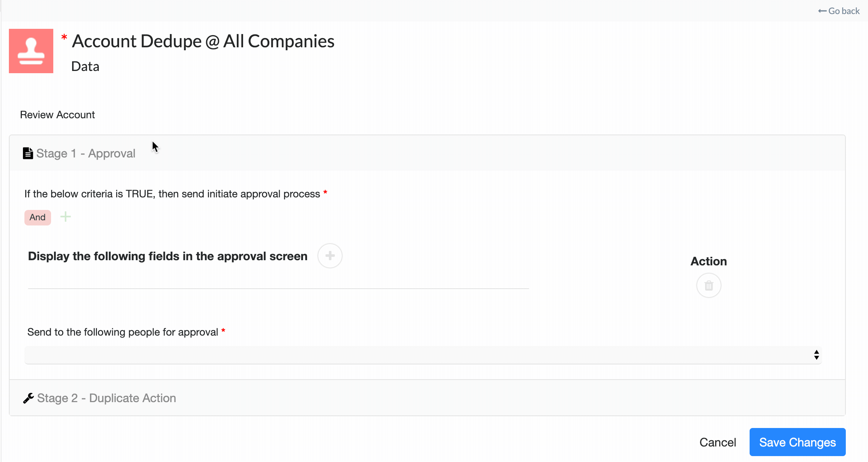Click the Go back link

(844, 11)
